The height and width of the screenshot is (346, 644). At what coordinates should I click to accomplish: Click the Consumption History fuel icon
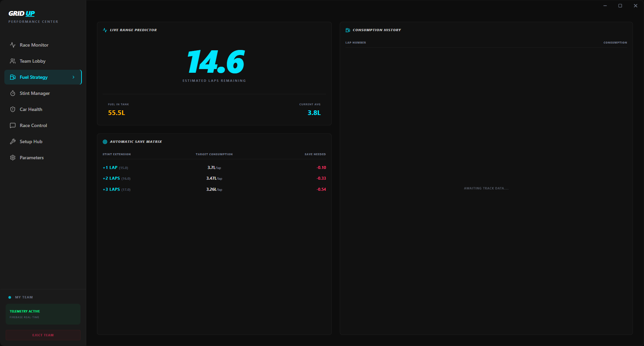pos(348,30)
